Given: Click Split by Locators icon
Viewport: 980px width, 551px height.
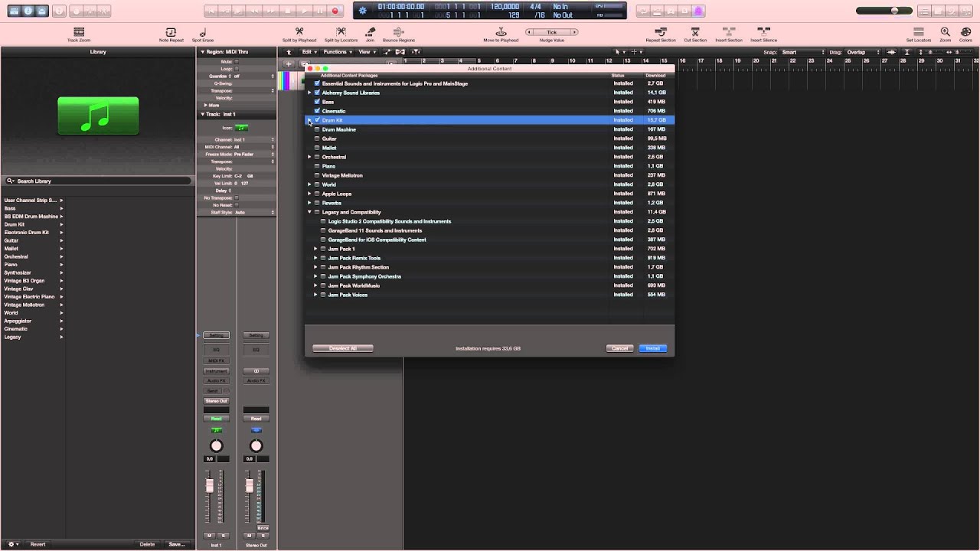Looking at the screenshot, I should (341, 32).
